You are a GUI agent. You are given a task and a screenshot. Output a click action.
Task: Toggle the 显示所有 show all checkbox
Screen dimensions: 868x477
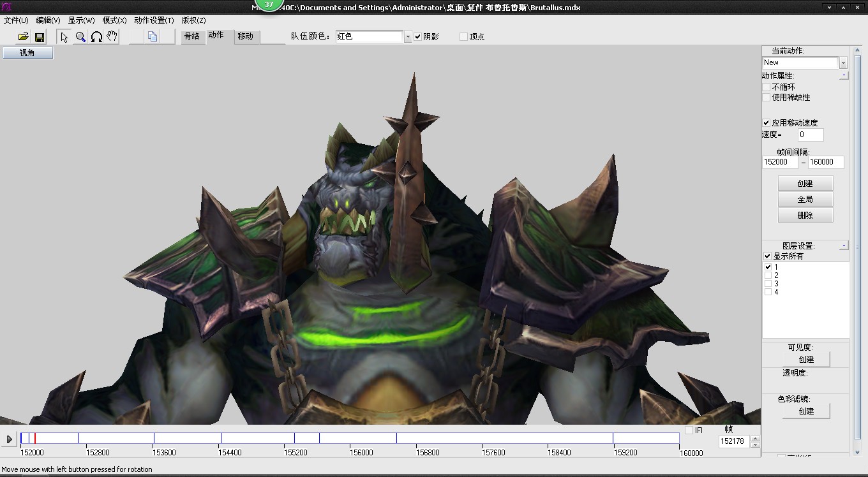(768, 256)
